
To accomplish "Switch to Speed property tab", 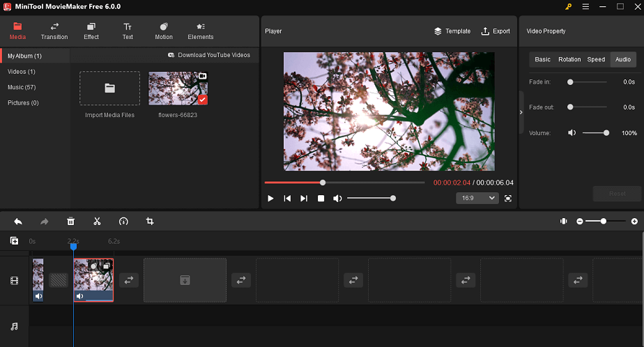I will click(596, 59).
